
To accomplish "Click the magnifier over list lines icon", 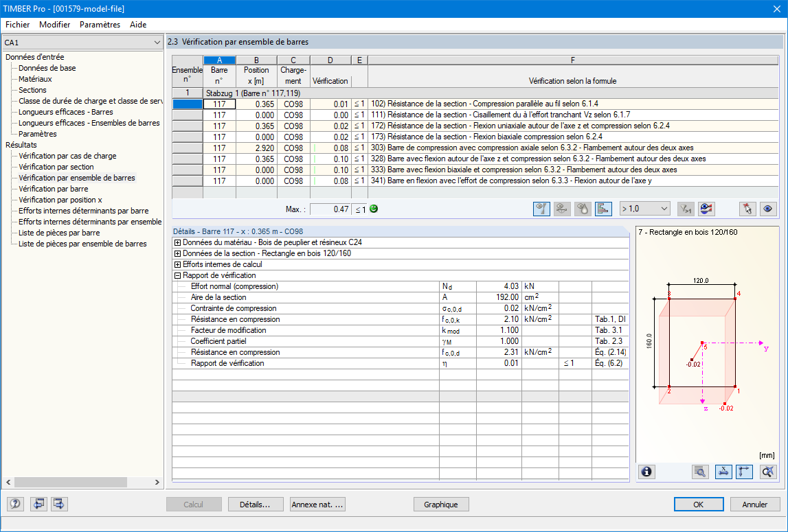I will (x=700, y=472).
